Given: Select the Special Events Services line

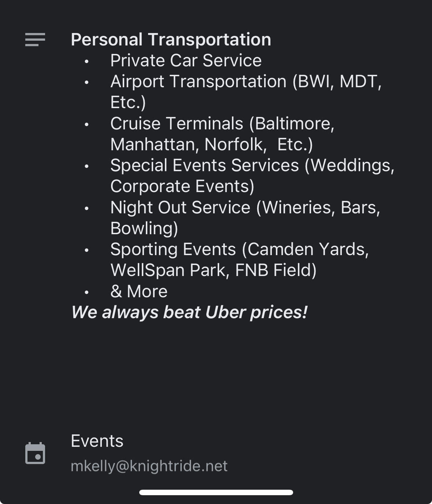Looking at the screenshot, I should 252,165.
